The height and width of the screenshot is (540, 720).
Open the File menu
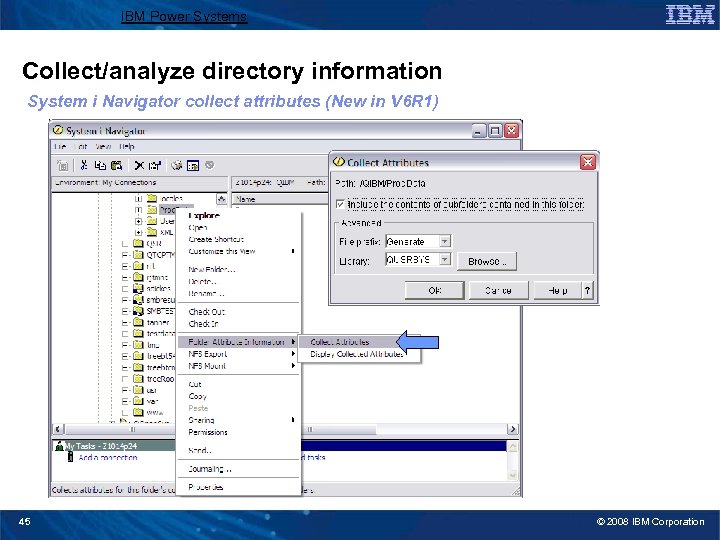click(x=60, y=146)
